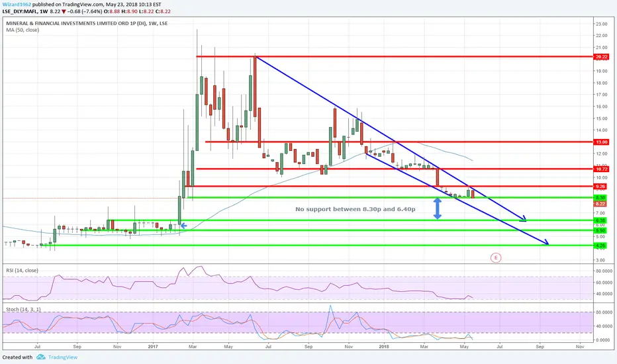Viewport: 617px width, 364px height.
Task: Click the Stoch pane's 80.0000 level label
Action: click(x=604, y=312)
